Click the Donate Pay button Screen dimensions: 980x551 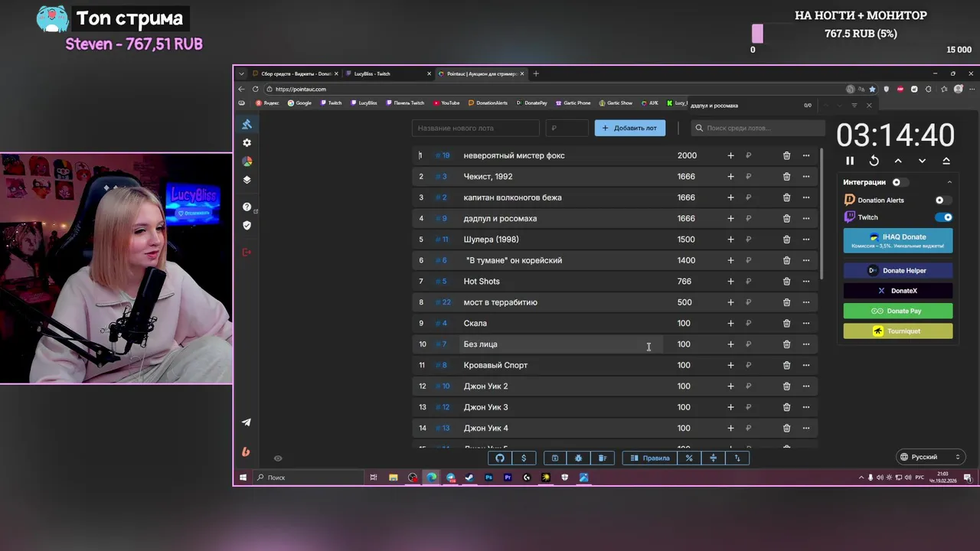point(898,311)
